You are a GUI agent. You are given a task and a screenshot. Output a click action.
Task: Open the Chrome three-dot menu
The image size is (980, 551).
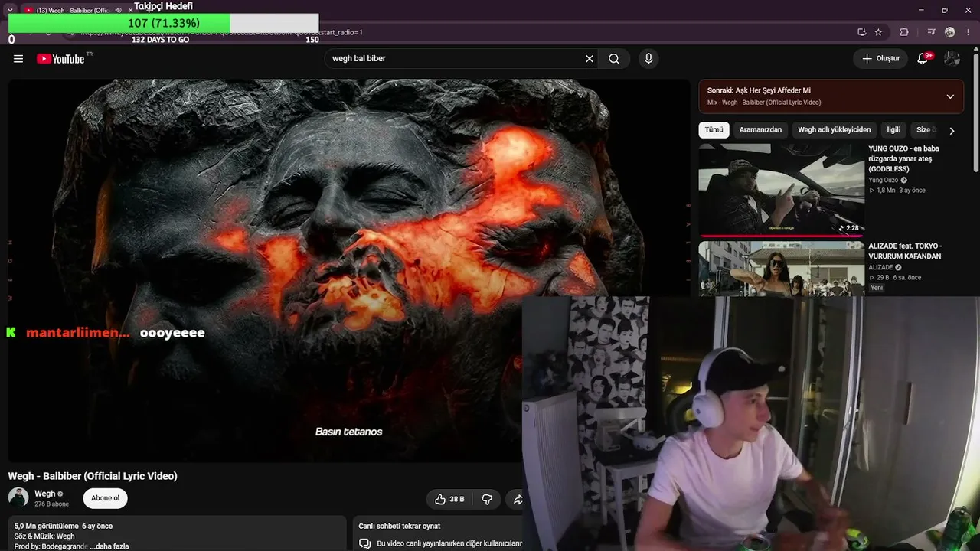pos(969,32)
